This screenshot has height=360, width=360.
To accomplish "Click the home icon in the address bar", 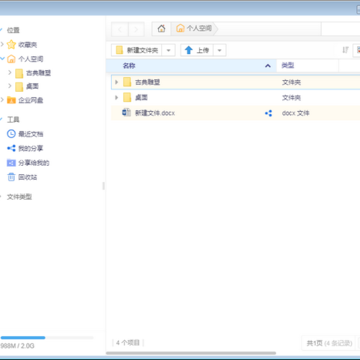I will pos(162,29).
